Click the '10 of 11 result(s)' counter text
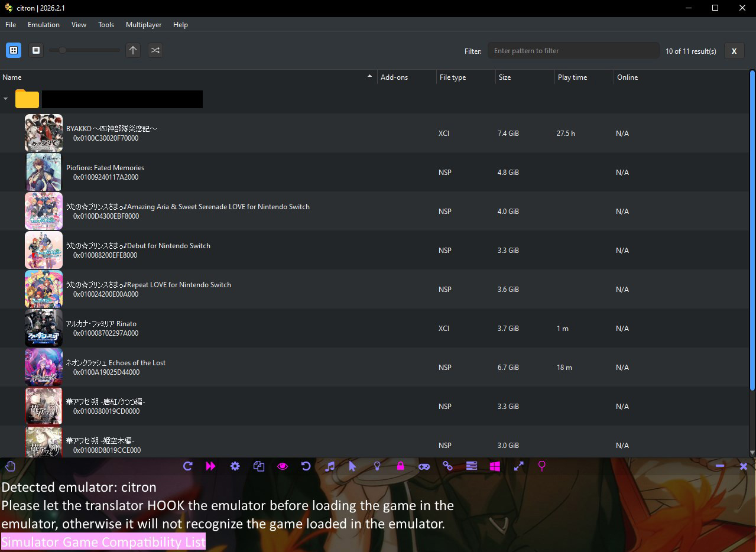Screen dimensions: 756x552 [691, 51]
